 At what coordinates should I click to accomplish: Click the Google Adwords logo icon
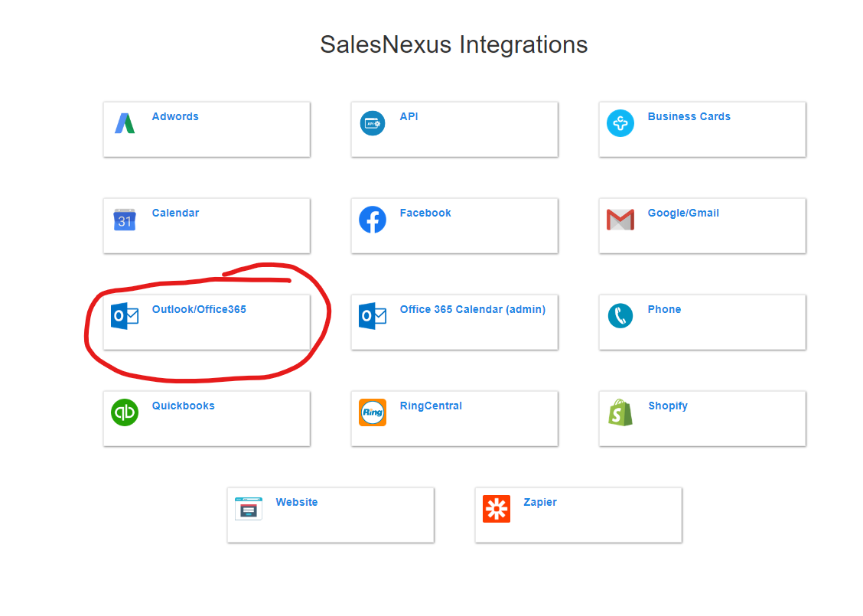tap(125, 123)
